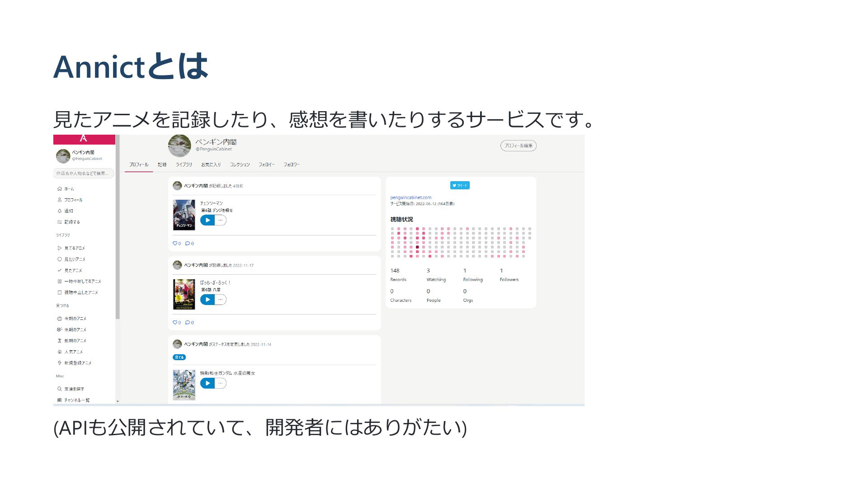
Task: Click the ぼっち・ざ・ろっく！ poster thumbnail
Action: [x=184, y=294]
